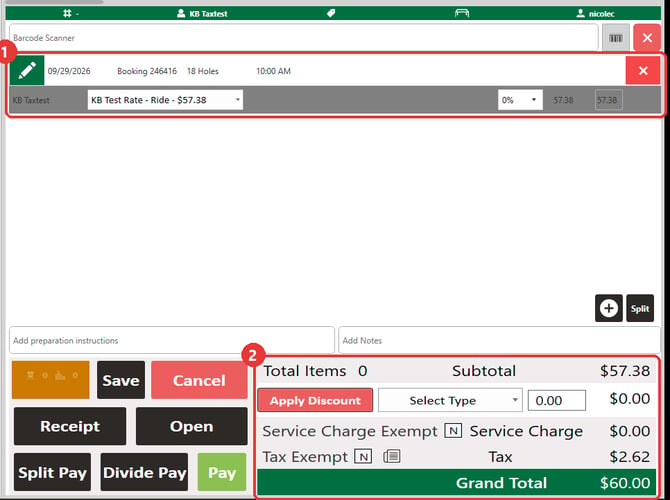Click the plus add item button
The height and width of the screenshot is (500, 670).
[608, 308]
